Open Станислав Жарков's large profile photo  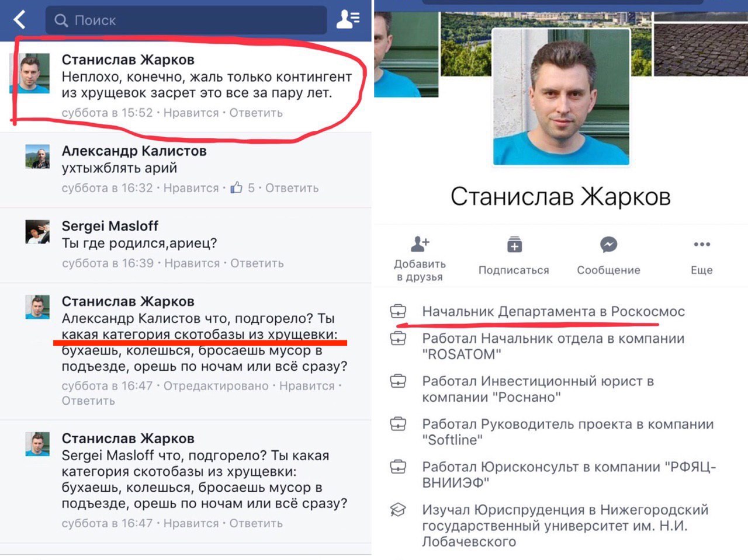(561, 96)
